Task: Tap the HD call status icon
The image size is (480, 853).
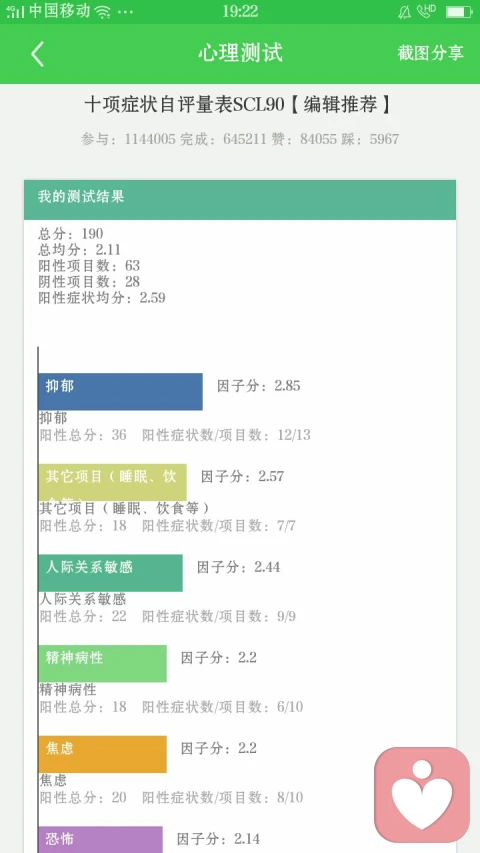Action: [426, 11]
